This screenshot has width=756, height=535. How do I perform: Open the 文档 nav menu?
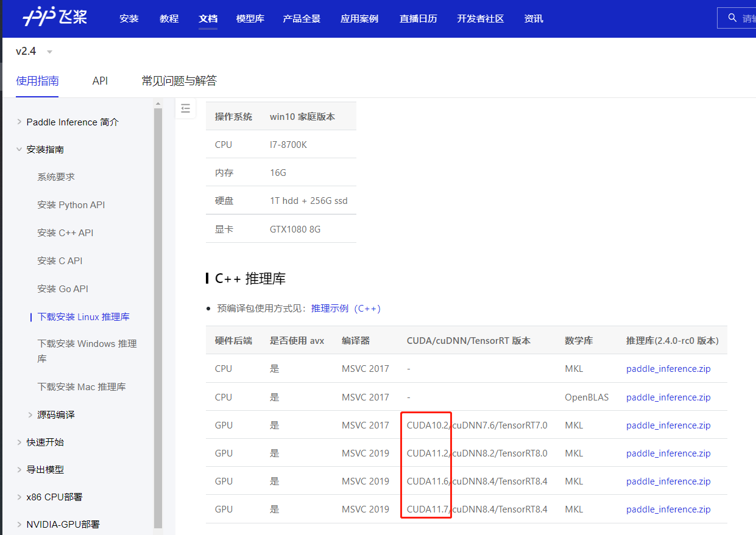coord(208,18)
